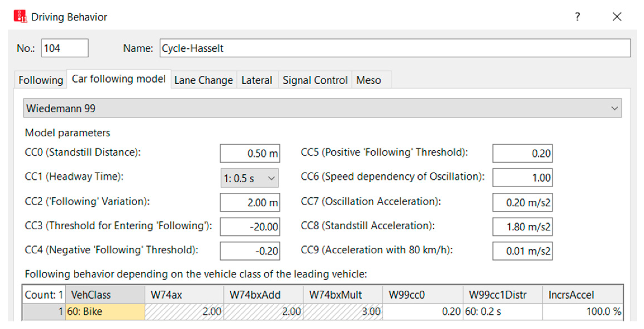Click the No. field showing 104
The height and width of the screenshot is (329, 644).
coord(65,48)
